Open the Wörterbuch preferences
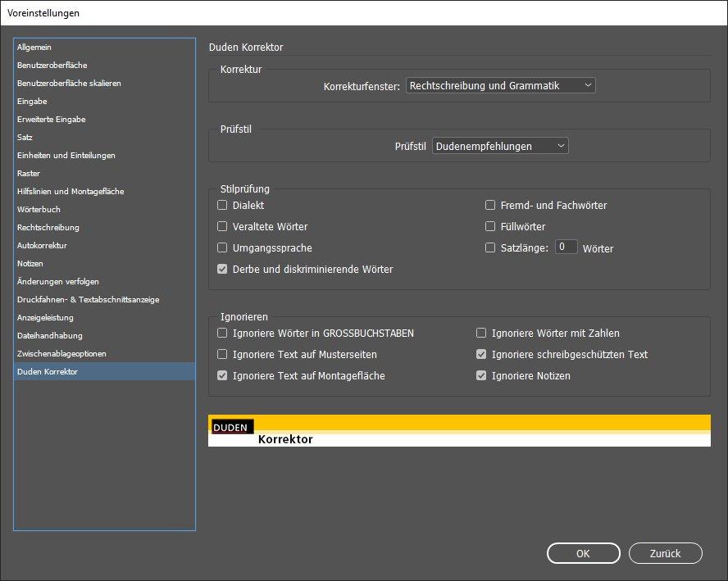Viewport: 728px width, 581px height. 104,210
